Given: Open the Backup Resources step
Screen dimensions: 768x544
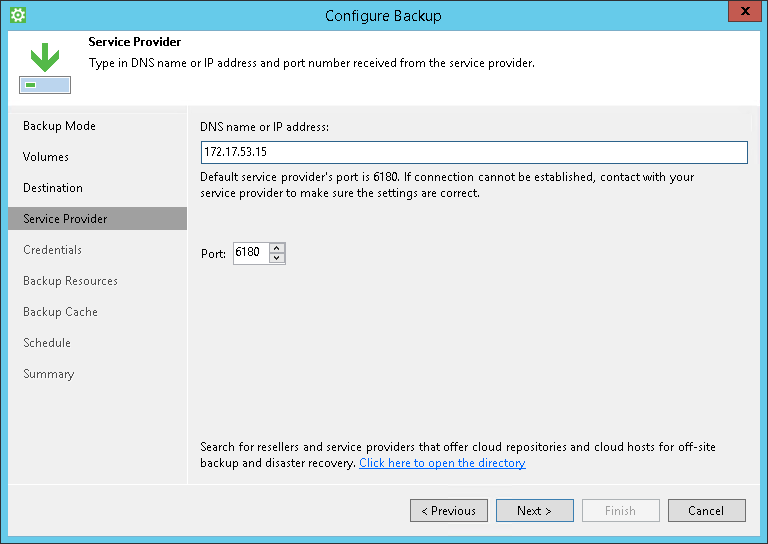Looking at the screenshot, I should point(70,281).
